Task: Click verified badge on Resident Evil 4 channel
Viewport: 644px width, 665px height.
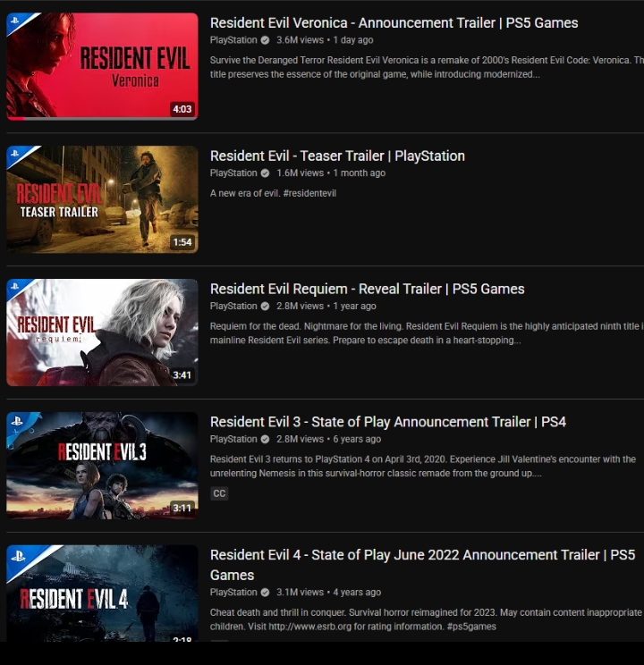Action: pyautogui.click(x=265, y=593)
